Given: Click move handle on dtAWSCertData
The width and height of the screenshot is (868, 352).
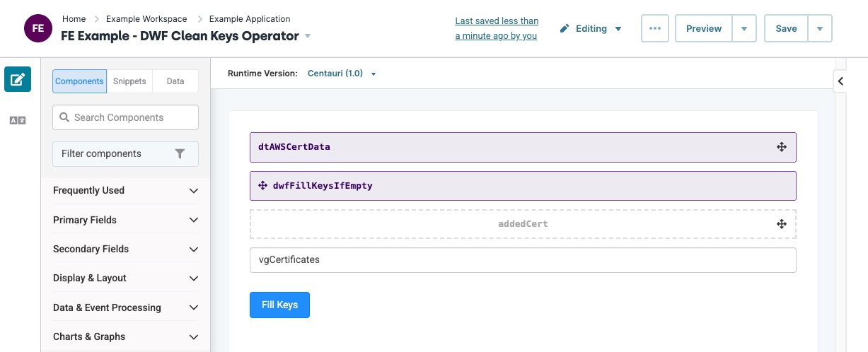Looking at the screenshot, I should tap(782, 147).
